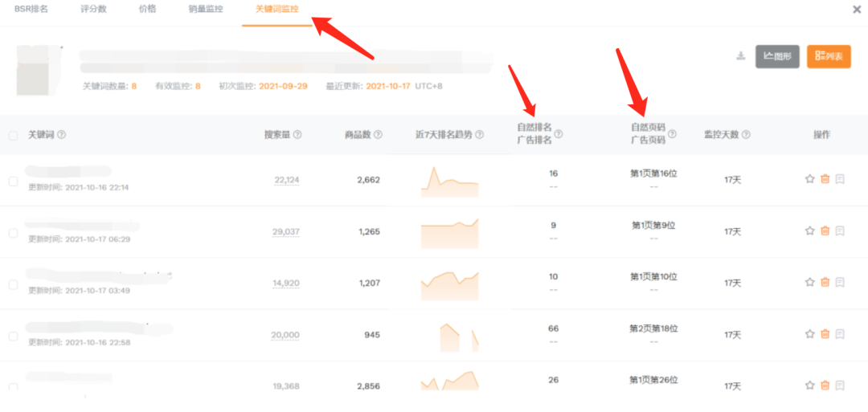The image size is (868, 412).
Task: Click the 第2页第18位 page position cell
Action: point(653,328)
